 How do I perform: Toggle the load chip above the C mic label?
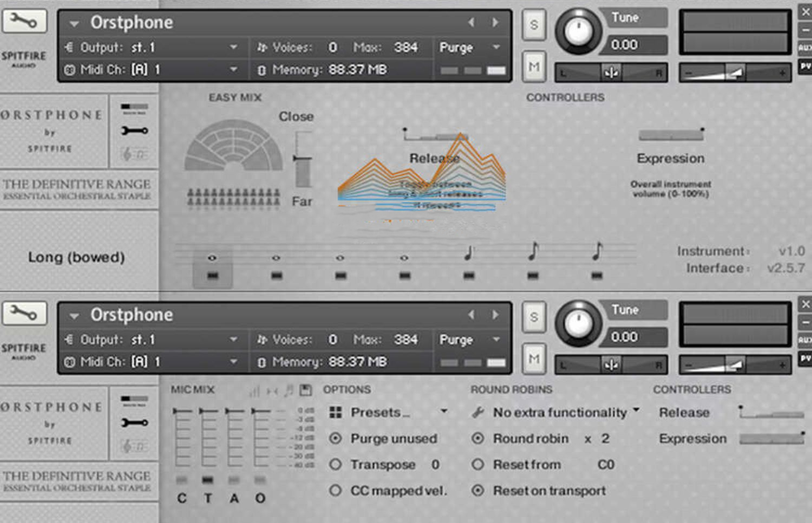click(181, 480)
